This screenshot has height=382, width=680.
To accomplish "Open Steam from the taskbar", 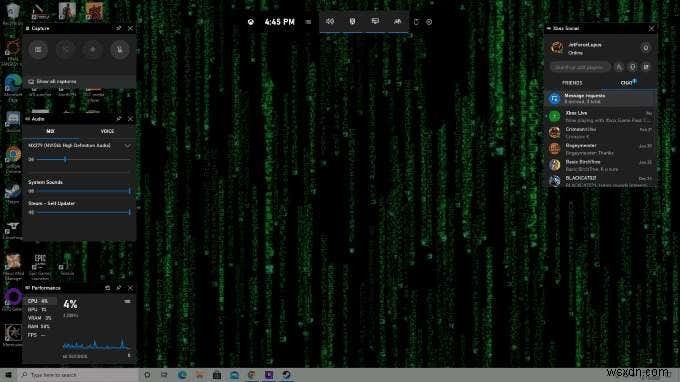I will [x=286, y=375].
